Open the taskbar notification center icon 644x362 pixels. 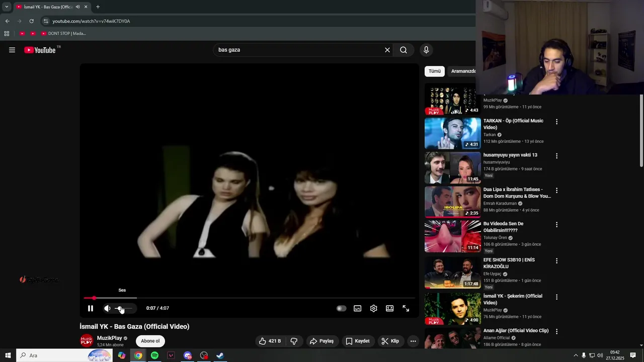click(x=633, y=355)
